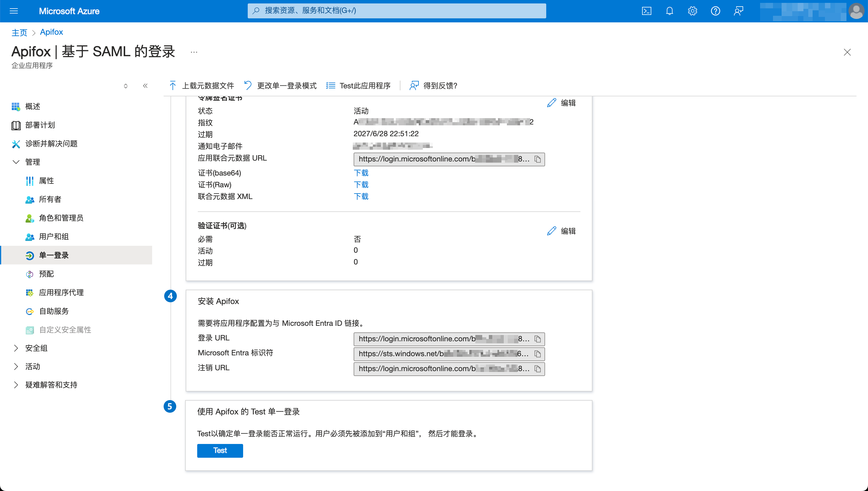This screenshot has height=491, width=868.
Task: Open the Azure portal settings gear
Action: 693,11
